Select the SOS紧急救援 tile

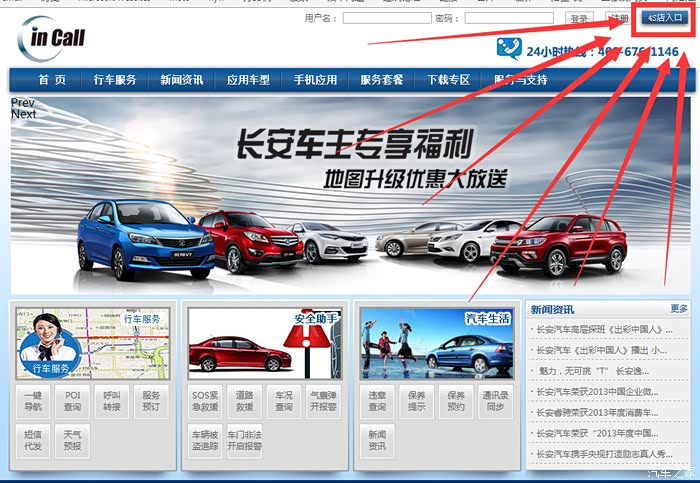tap(205, 401)
